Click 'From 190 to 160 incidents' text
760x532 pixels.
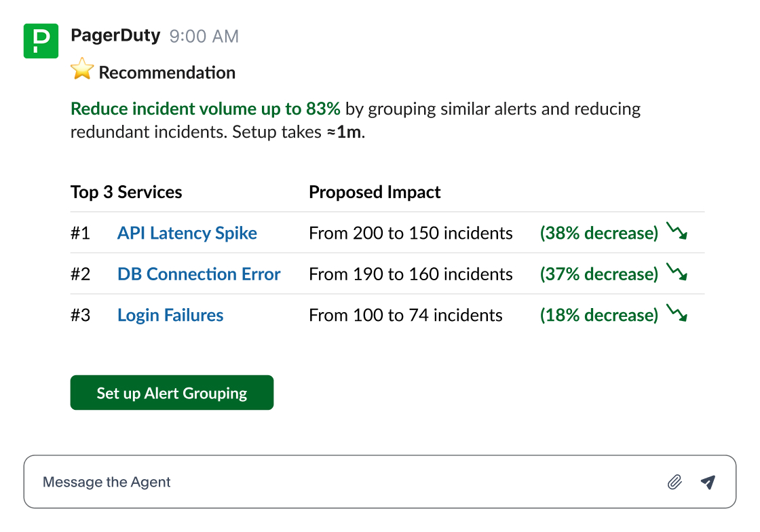pos(411,274)
